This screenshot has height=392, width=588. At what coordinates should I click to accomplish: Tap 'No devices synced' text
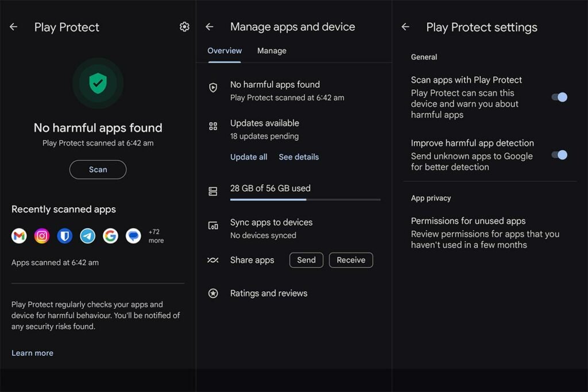point(263,235)
